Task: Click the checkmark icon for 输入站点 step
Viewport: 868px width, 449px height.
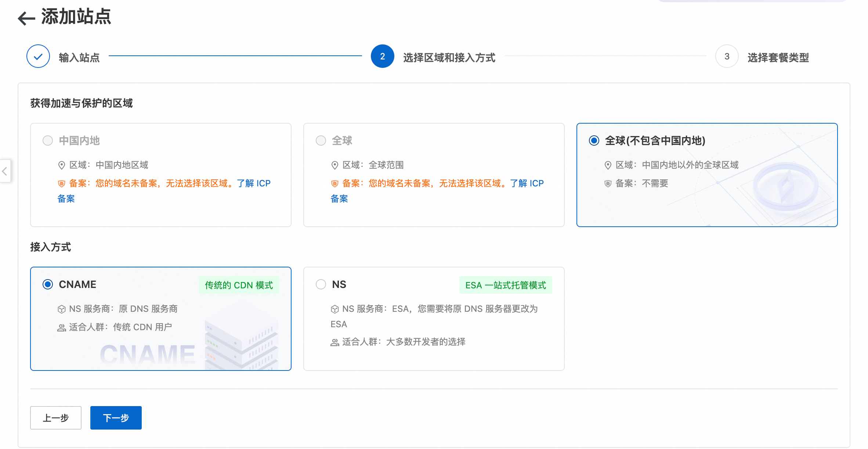Action: [x=38, y=56]
